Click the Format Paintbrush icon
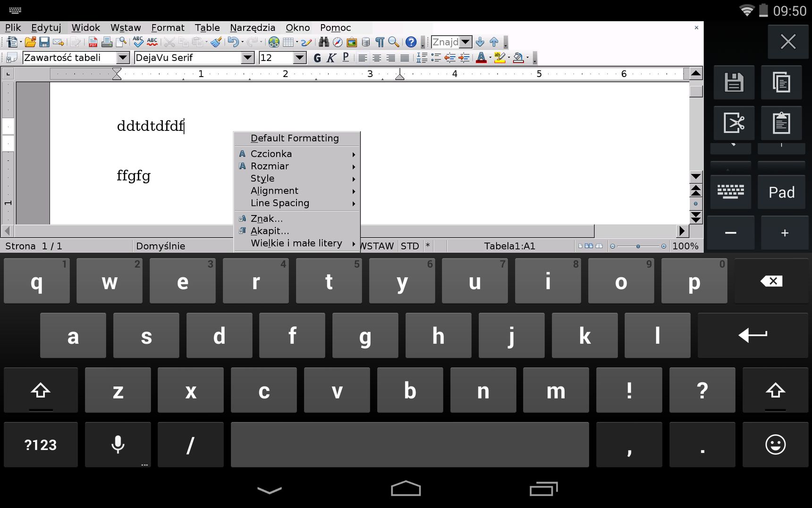The image size is (812, 508). (x=216, y=42)
